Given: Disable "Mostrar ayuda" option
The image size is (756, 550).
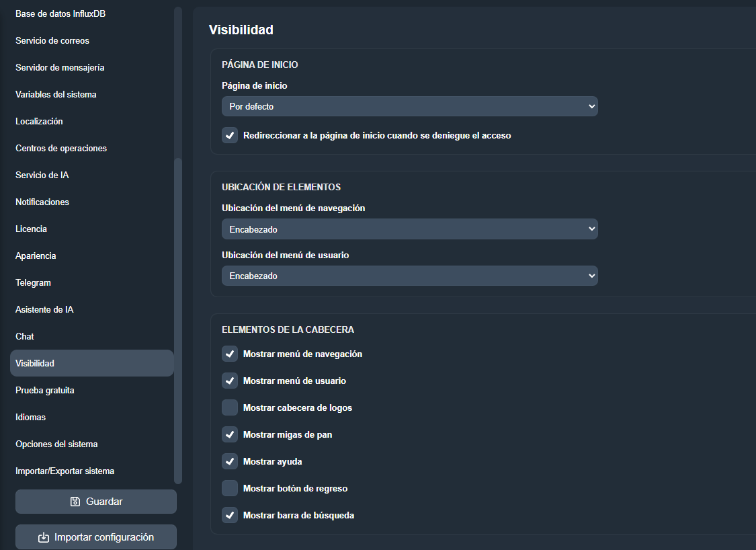Looking at the screenshot, I should click(230, 461).
